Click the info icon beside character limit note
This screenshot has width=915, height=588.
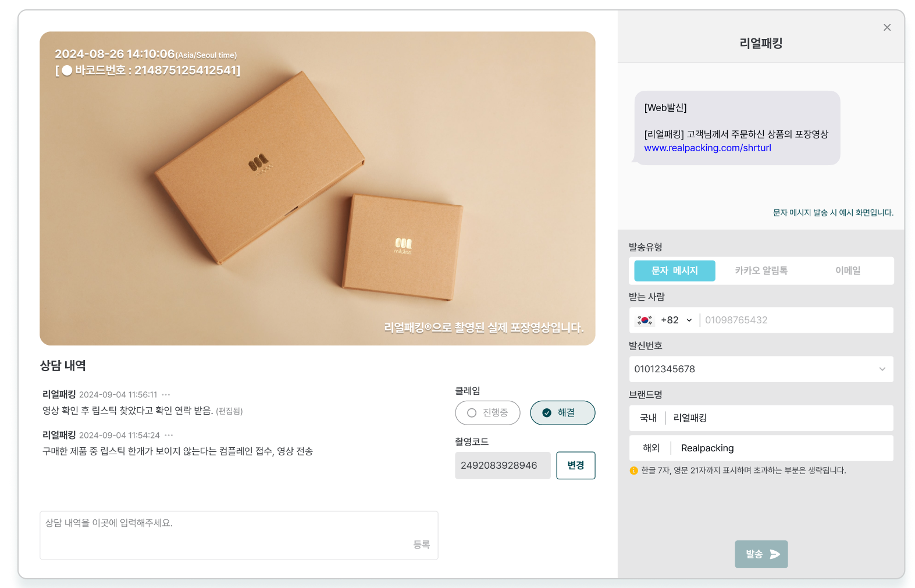(633, 471)
